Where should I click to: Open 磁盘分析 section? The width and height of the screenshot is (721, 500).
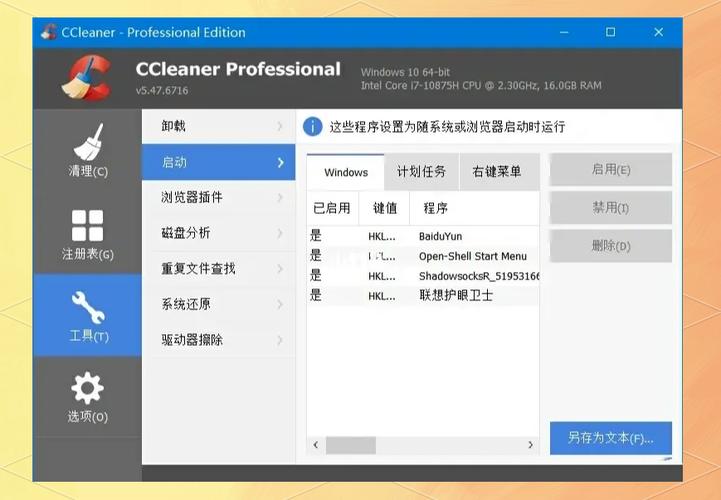point(218,233)
